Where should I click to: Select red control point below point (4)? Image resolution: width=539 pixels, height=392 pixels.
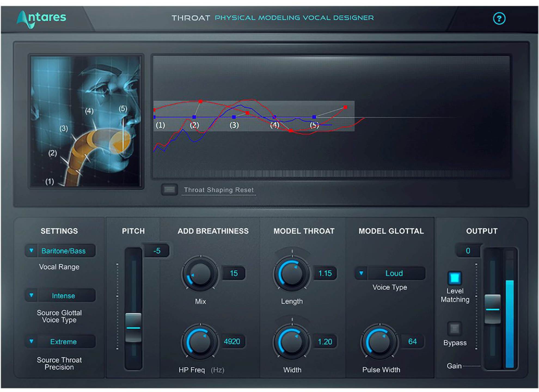point(291,131)
